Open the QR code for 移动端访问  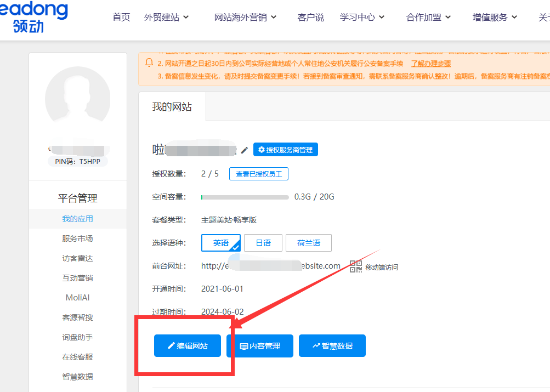coord(355,266)
